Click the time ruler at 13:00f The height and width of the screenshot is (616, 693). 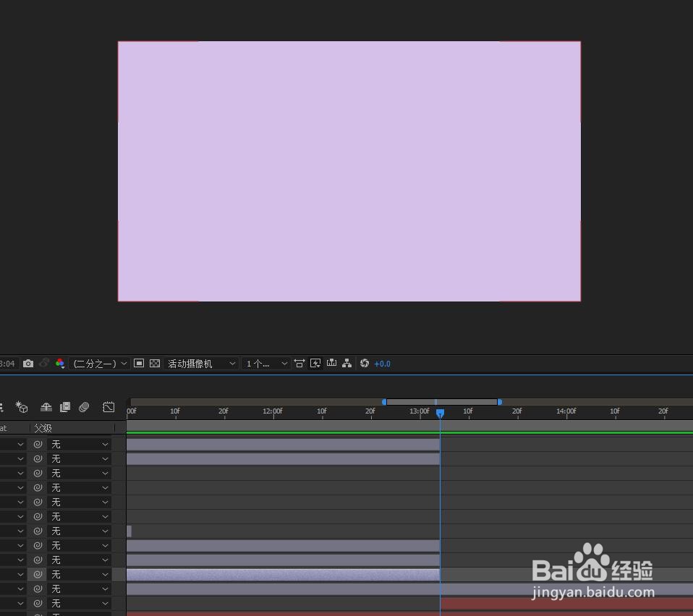pyautogui.click(x=419, y=411)
